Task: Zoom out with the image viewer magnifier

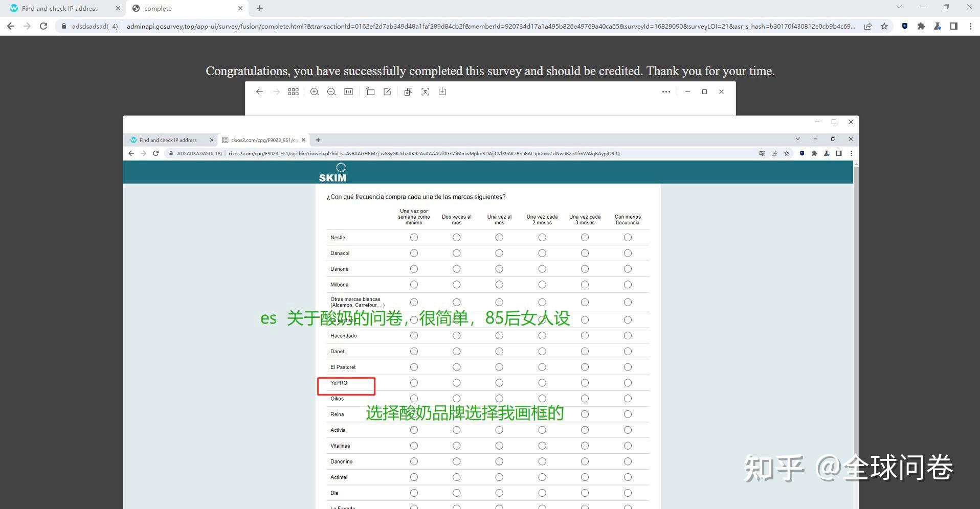Action: point(331,92)
